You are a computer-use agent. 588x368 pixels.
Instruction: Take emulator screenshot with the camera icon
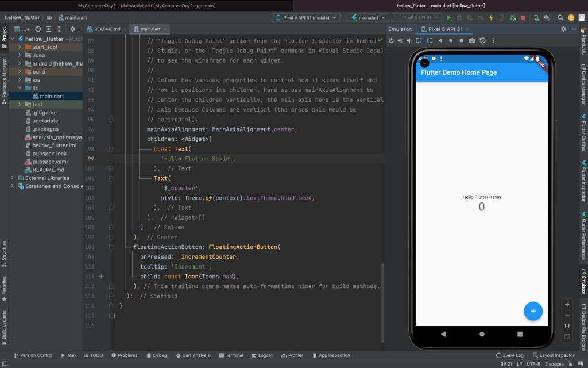click(472, 41)
